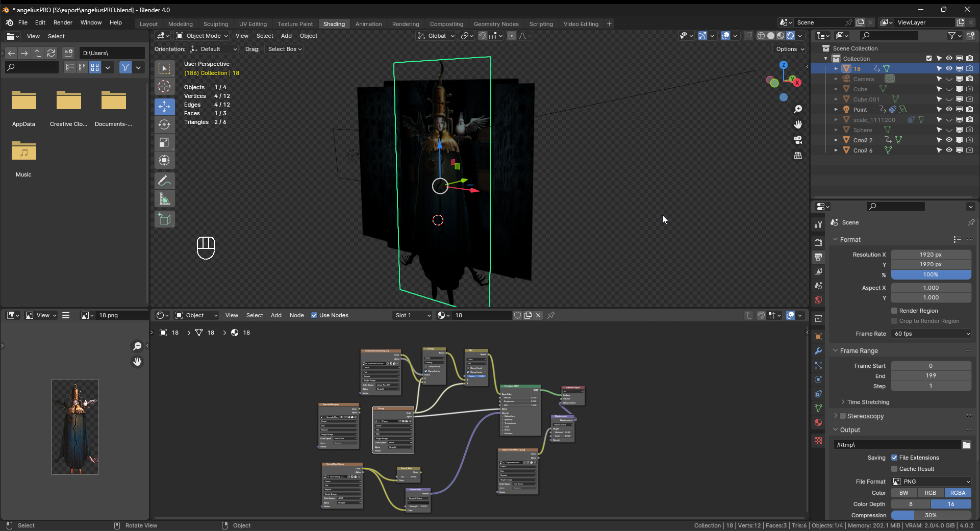Switch to wireframe viewport shading

761,36
